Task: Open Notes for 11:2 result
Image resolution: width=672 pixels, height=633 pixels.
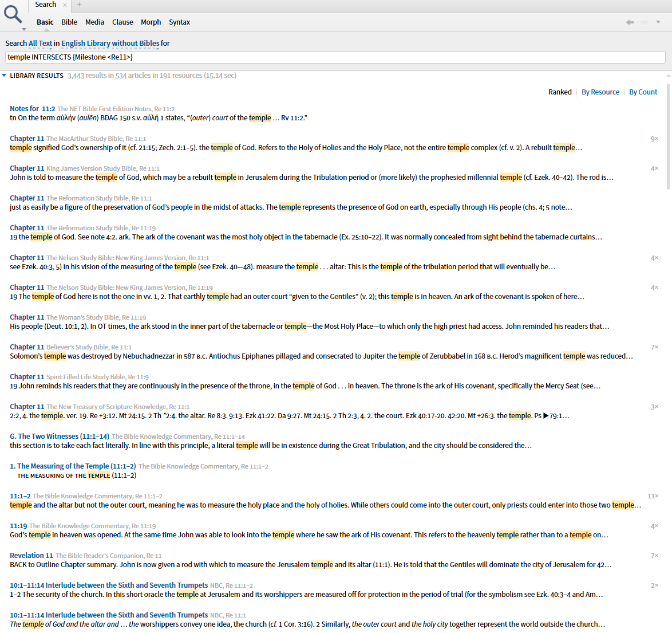Action: (33, 109)
